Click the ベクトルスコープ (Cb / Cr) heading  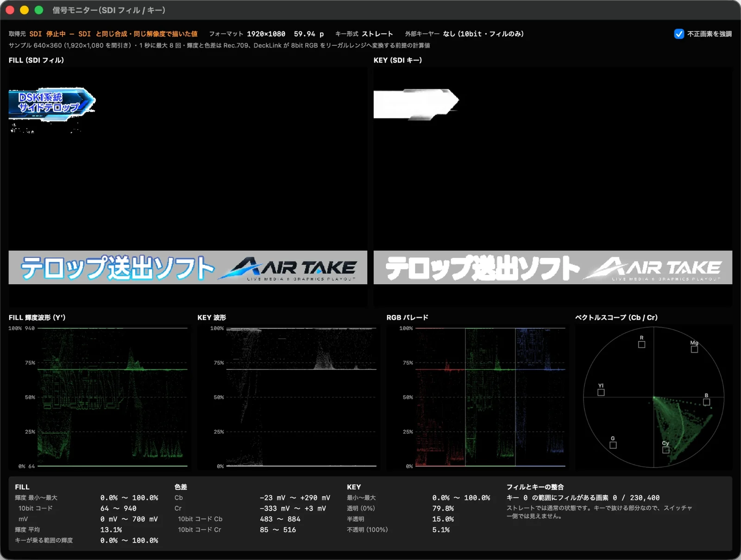pyautogui.click(x=616, y=317)
